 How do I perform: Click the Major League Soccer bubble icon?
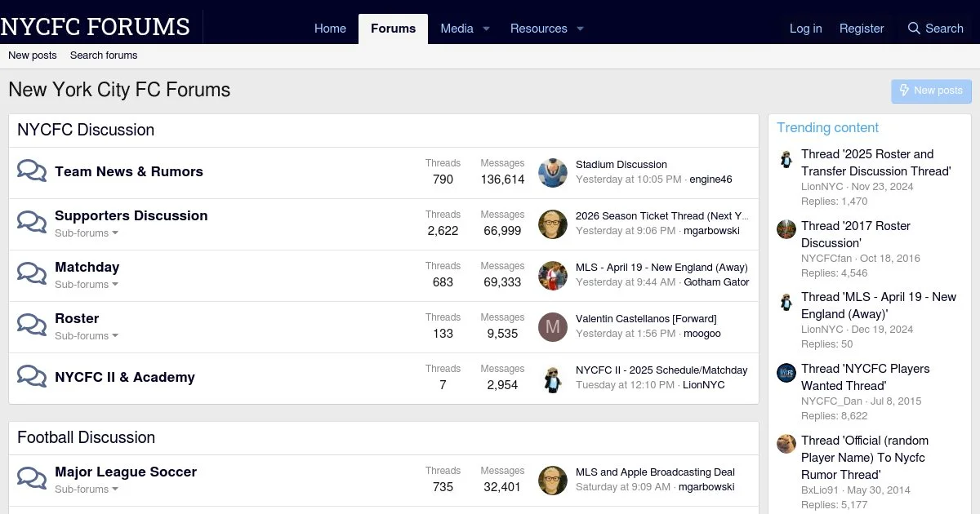pyautogui.click(x=32, y=479)
